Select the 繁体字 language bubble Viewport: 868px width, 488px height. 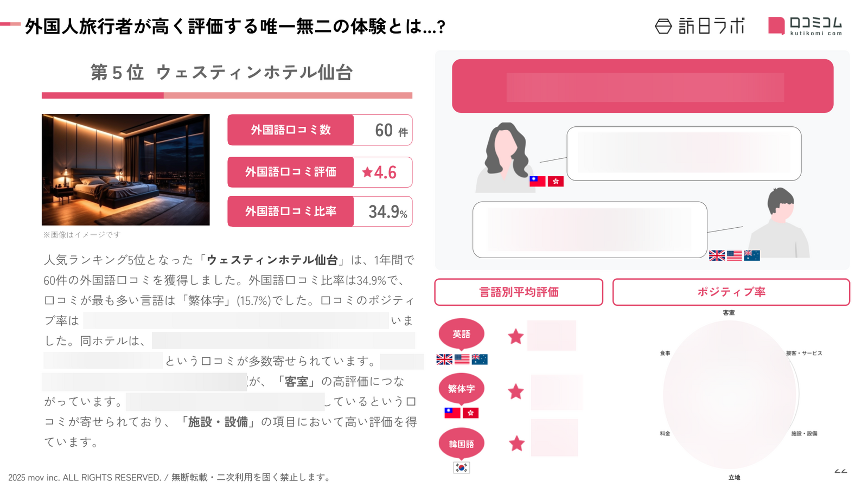point(461,389)
